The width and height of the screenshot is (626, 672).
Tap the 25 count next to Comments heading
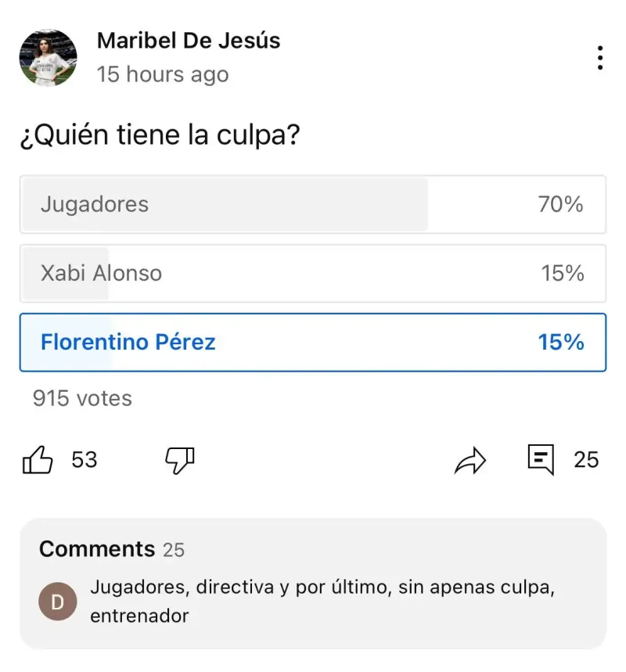click(174, 550)
